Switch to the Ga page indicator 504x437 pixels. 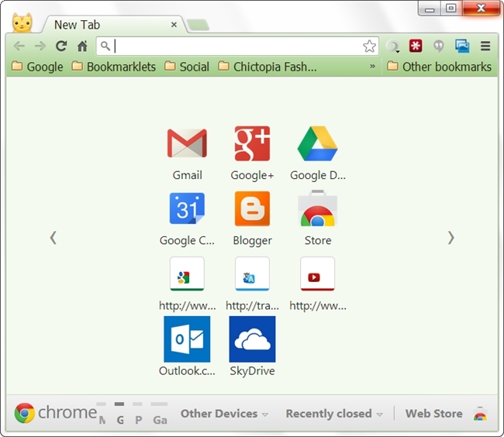click(x=160, y=414)
